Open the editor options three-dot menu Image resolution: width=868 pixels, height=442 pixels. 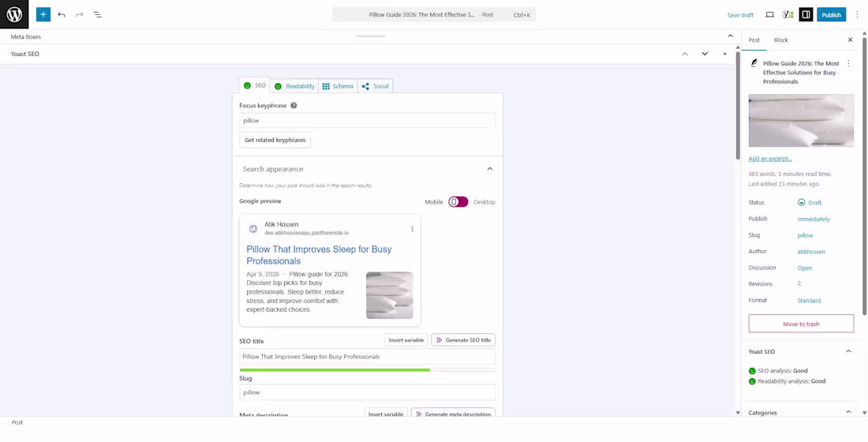coord(857,15)
